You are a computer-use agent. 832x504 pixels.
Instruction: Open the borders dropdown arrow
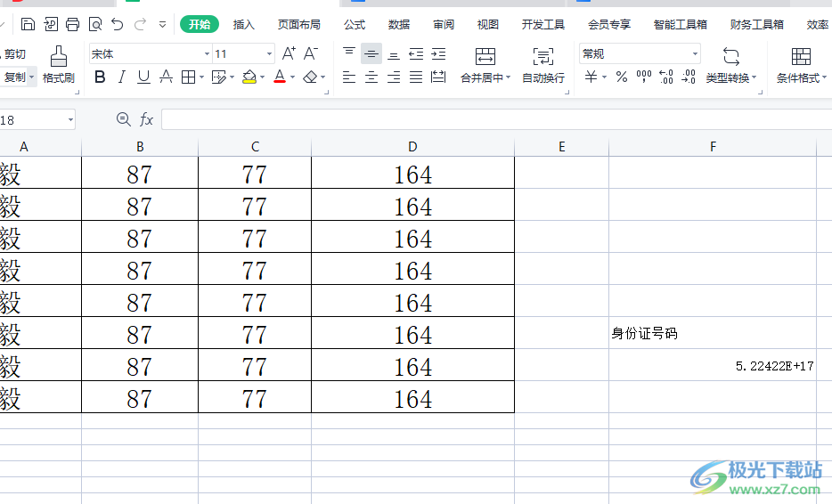click(202, 77)
